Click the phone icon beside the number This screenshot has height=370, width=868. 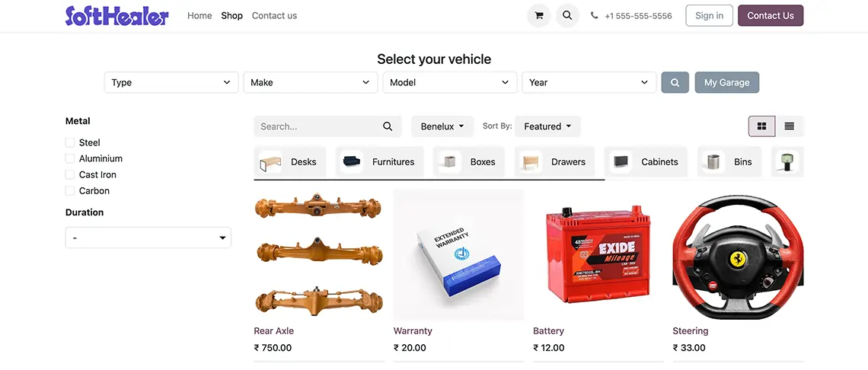click(594, 15)
